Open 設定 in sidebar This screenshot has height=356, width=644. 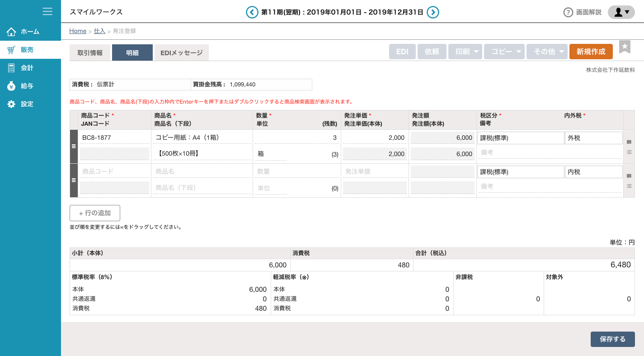point(30,104)
